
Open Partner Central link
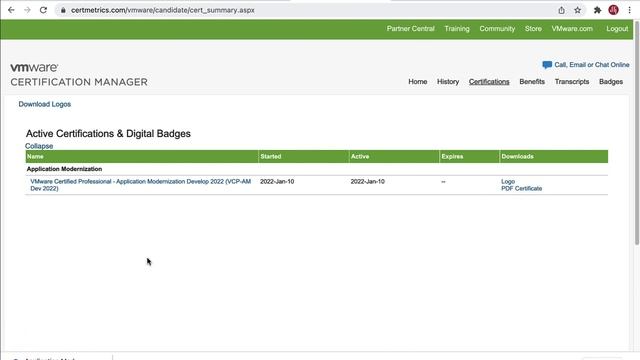[x=411, y=29]
